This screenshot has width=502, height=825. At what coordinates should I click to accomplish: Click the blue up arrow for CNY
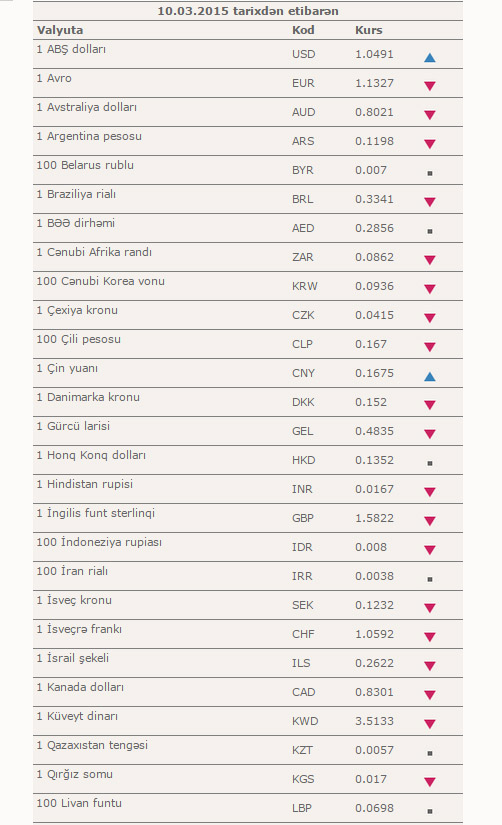(429, 376)
